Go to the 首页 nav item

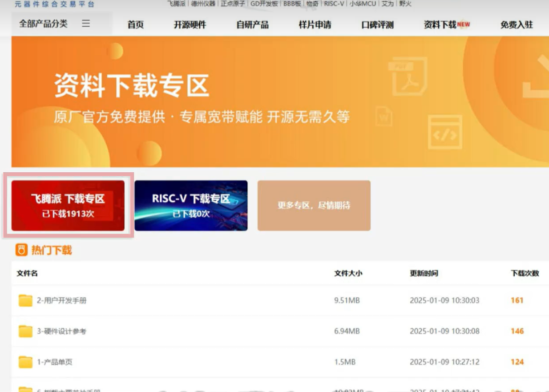[x=135, y=25]
